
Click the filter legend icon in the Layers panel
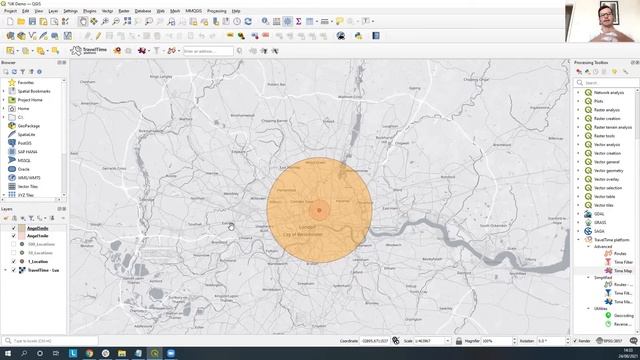tap(31, 218)
